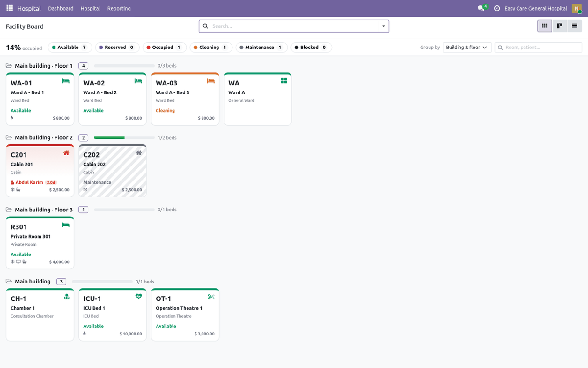588x368 pixels.
Task: Toggle the Cleaning status filter
Action: pos(211,48)
